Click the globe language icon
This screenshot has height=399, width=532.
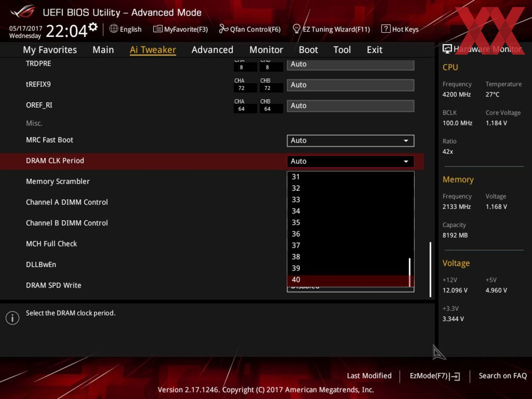click(113, 29)
